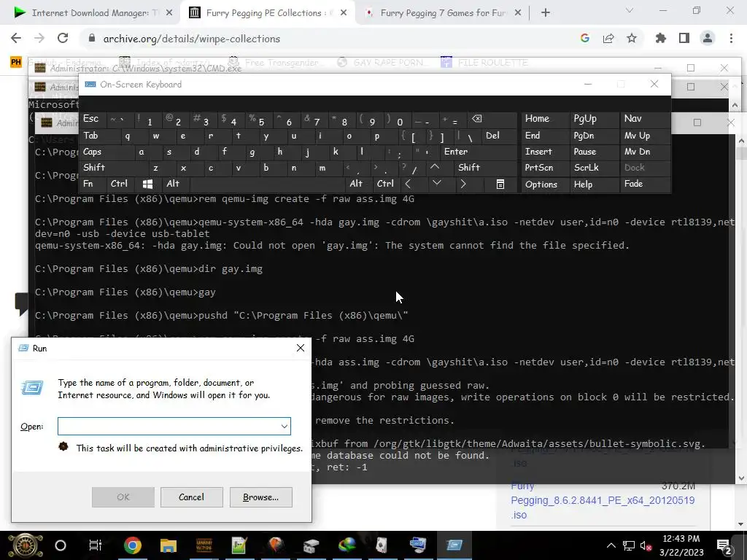Click the left arrow key on On-Screen Keyboard
This screenshot has height=560, width=747.
408,184
